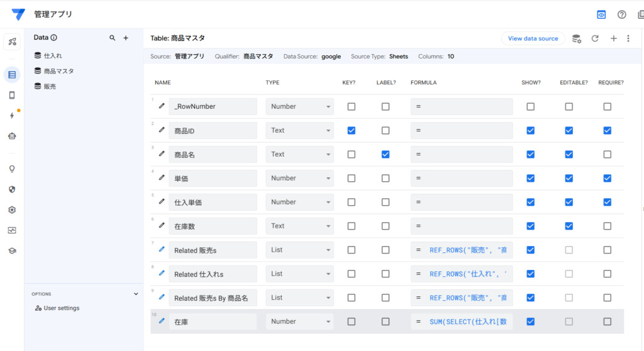Open the table settings database gear icon
The height and width of the screenshot is (351, 644).
576,38
